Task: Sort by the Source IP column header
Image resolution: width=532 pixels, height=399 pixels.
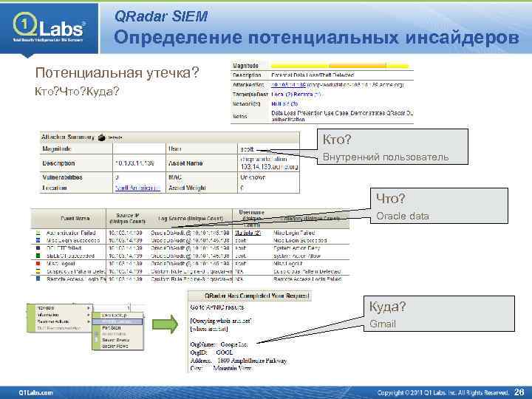Action: [x=127, y=219]
